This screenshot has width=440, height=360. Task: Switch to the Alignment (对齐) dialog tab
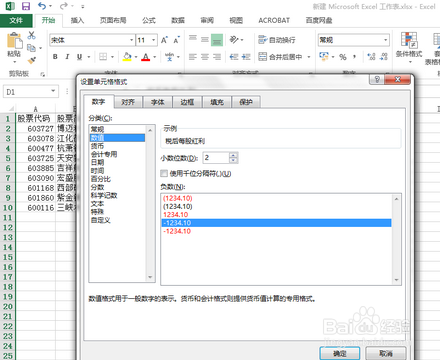click(x=128, y=102)
